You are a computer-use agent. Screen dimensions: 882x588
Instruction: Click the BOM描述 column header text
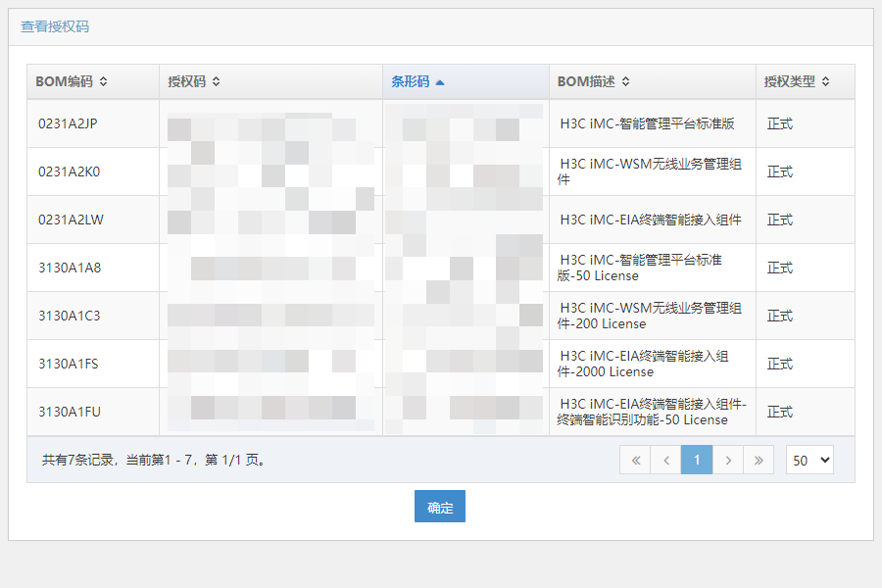click(x=586, y=81)
